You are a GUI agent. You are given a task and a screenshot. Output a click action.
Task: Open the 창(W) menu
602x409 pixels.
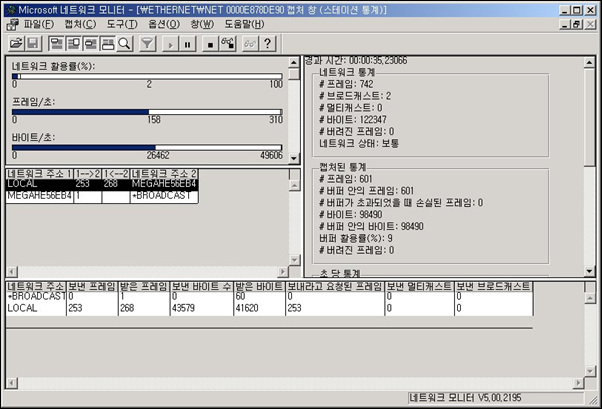(x=202, y=24)
